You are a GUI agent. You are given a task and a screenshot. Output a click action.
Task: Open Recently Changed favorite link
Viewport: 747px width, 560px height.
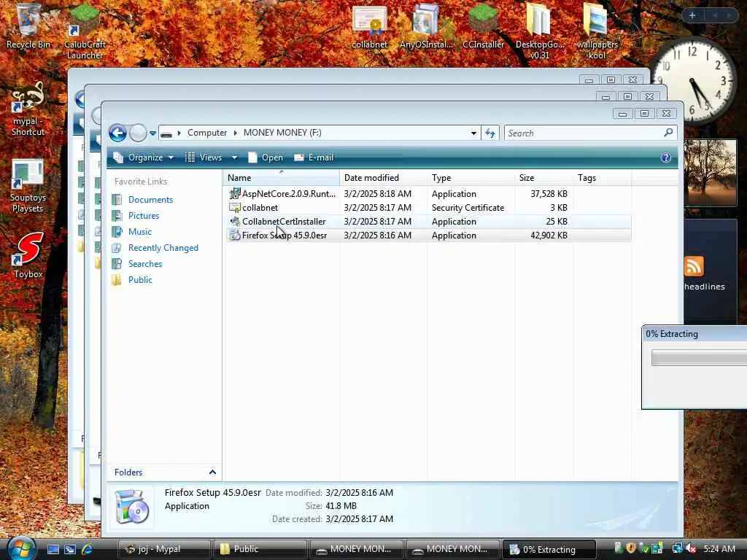(x=163, y=248)
